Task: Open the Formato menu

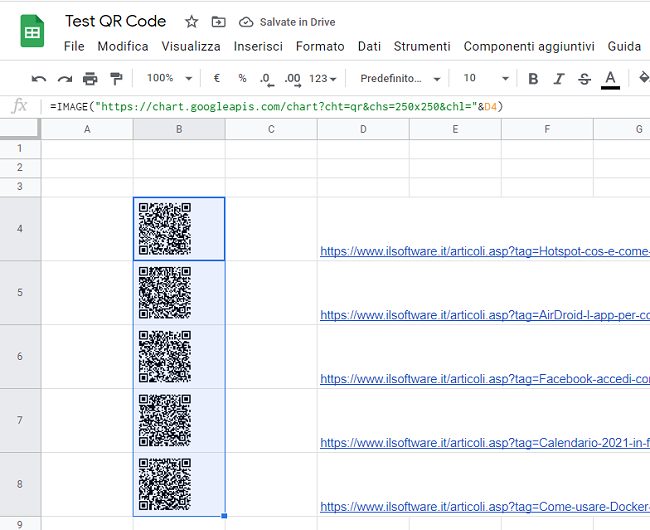Action: (x=320, y=46)
